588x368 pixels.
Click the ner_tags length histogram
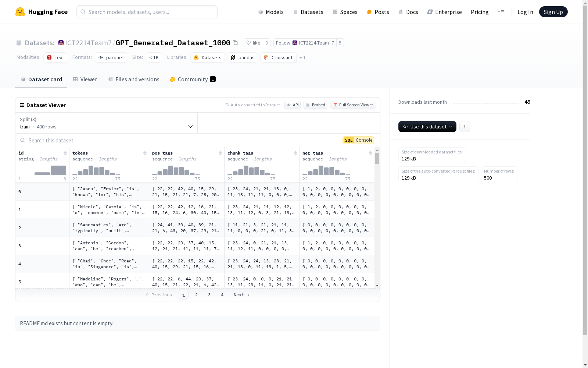pos(326,170)
